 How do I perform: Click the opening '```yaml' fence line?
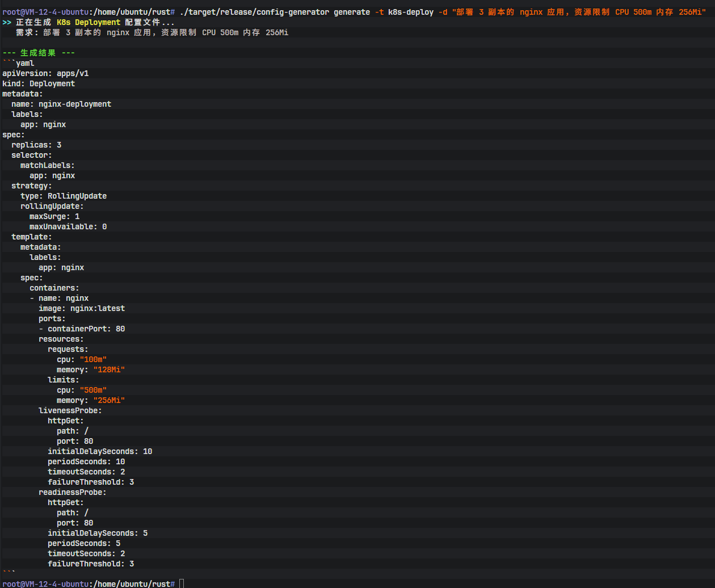point(18,63)
